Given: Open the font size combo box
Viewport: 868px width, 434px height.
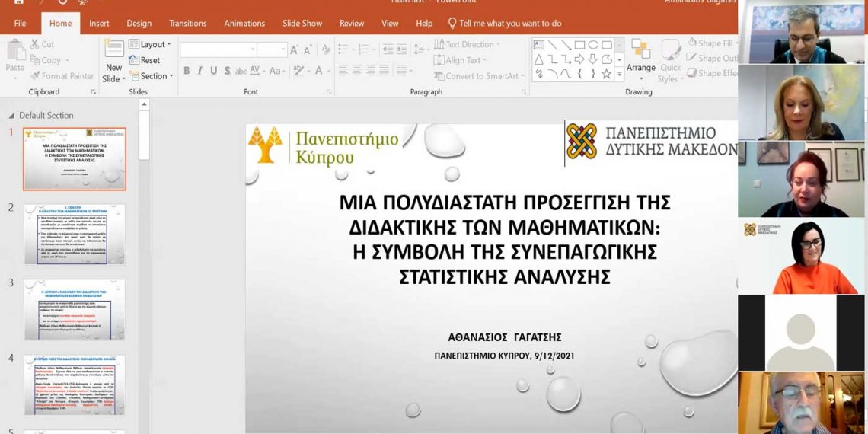Looking at the screenshot, I should pyautogui.click(x=272, y=49).
